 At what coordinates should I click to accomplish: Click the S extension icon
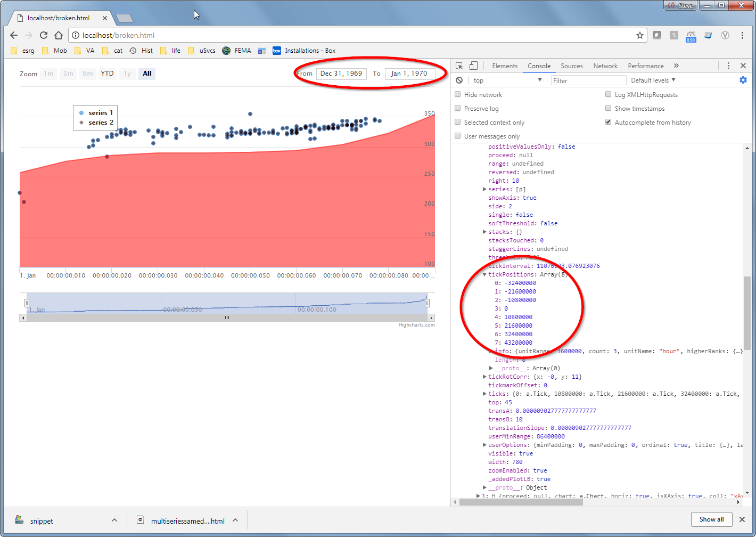[673, 35]
